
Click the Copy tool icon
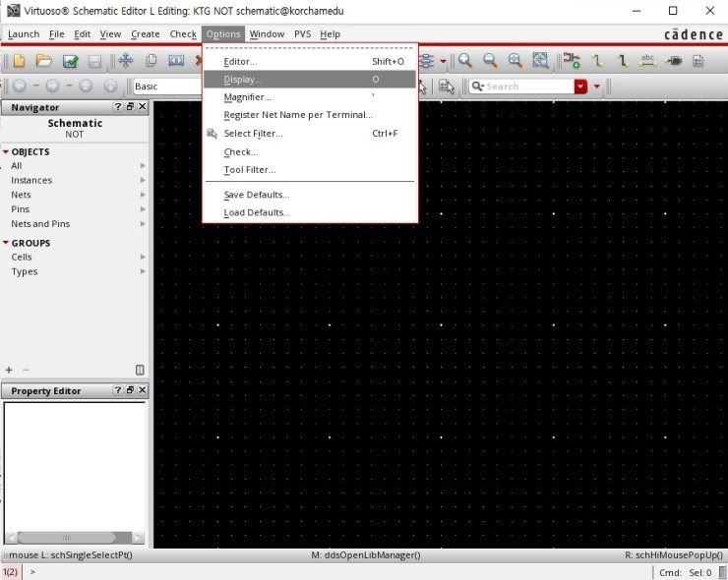pos(152,61)
